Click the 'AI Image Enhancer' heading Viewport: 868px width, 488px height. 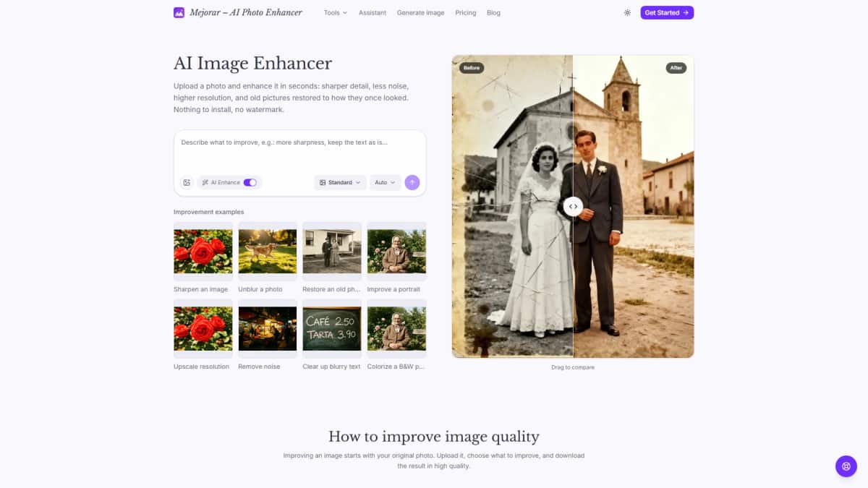(x=253, y=63)
